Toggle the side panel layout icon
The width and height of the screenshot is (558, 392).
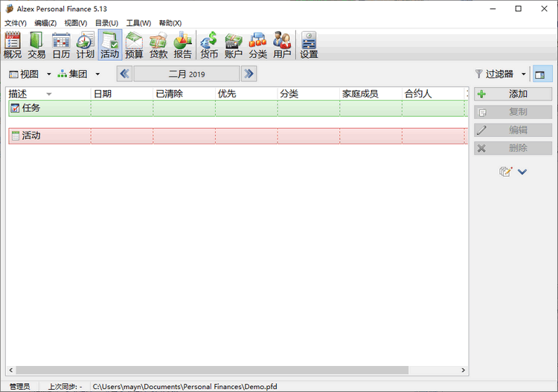542,74
